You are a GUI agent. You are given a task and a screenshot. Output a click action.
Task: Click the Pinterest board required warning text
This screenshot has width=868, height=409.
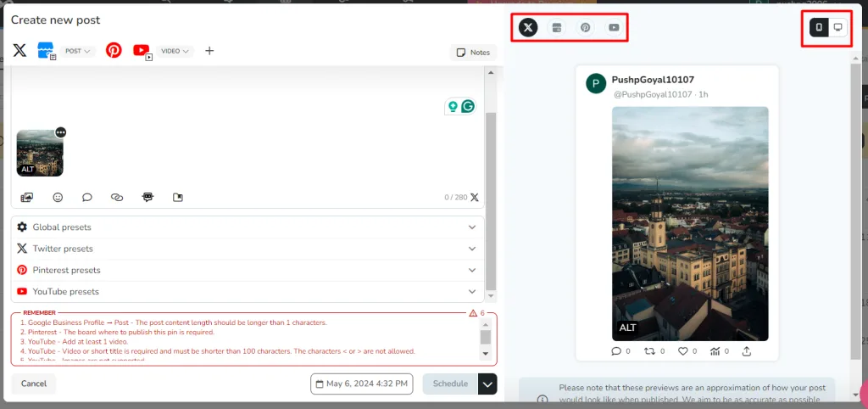coord(117,332)
